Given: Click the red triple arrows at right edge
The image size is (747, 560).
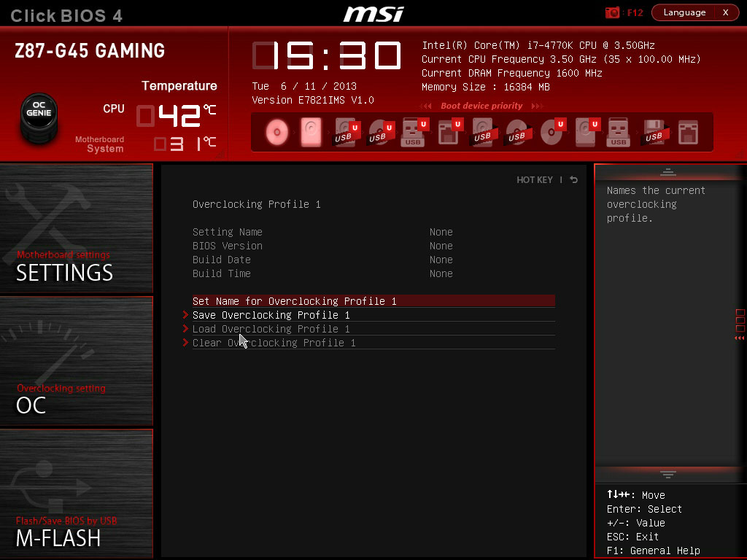Looking at the screenshot, I should click(x=740, y=338).
